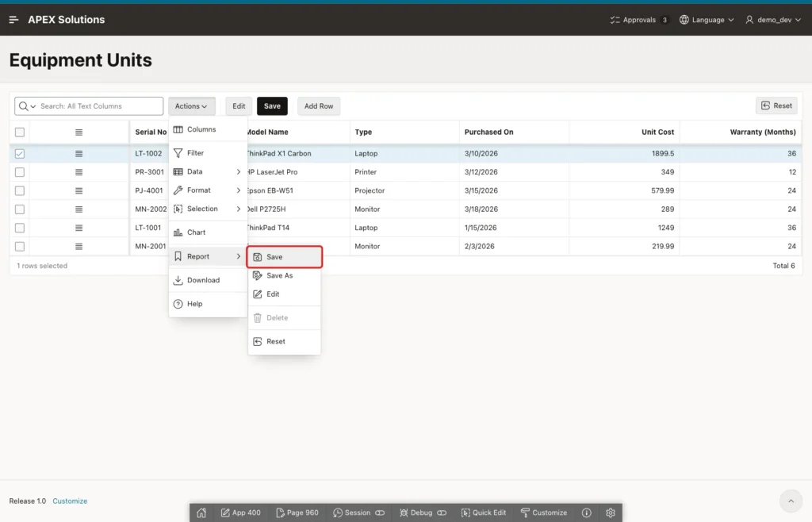Click the scroll-to-top arrow button
812x522 pixels.
(791, 501)
